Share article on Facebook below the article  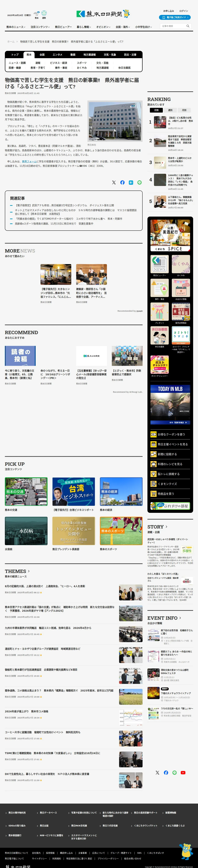[x=122, y=182]
